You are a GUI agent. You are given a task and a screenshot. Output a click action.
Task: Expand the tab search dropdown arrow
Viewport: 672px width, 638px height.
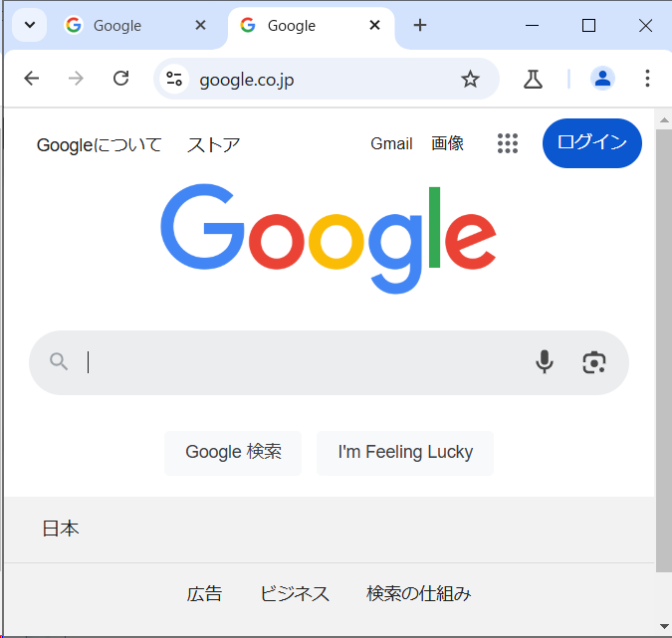point(30,25)
